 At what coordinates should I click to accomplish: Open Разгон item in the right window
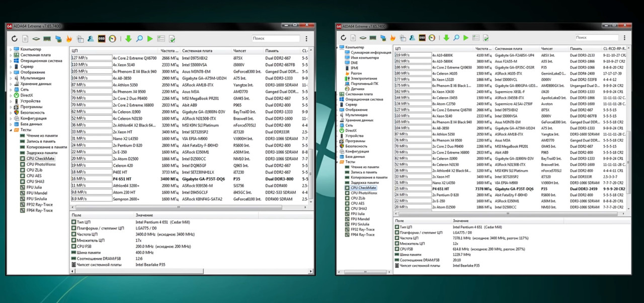tap(356, 73)
